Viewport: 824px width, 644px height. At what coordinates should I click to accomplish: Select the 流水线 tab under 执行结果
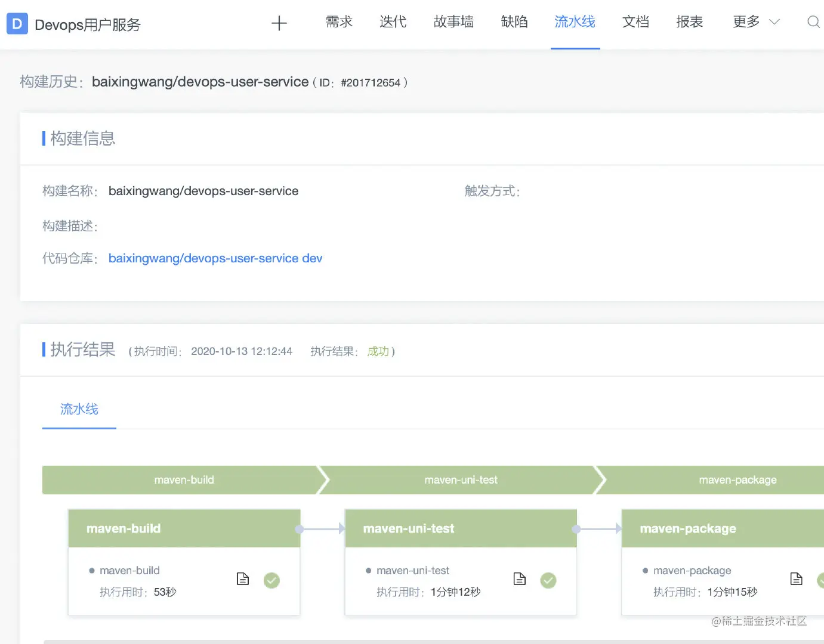(x=79, y=409)
